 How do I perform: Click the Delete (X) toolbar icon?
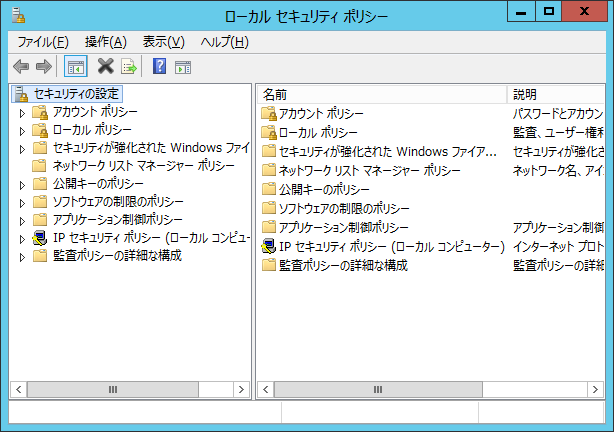click(105, 66)
